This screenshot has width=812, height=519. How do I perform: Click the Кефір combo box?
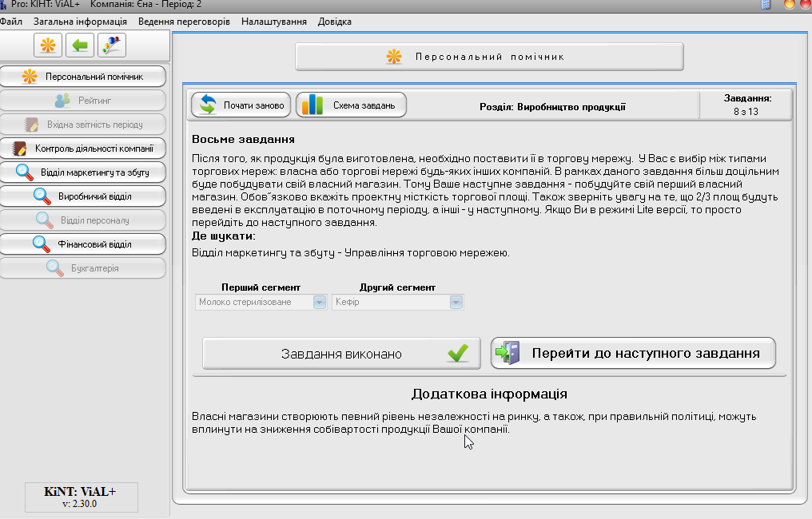pos(397,302)
